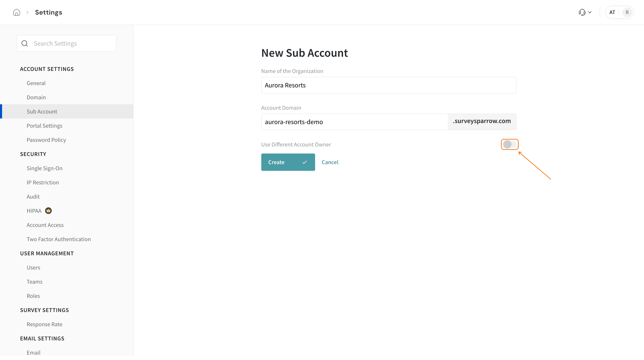The width and height of the screenshot is (644, 360).
Task: Click the checkmark on Create button
Action: (304, 162)
